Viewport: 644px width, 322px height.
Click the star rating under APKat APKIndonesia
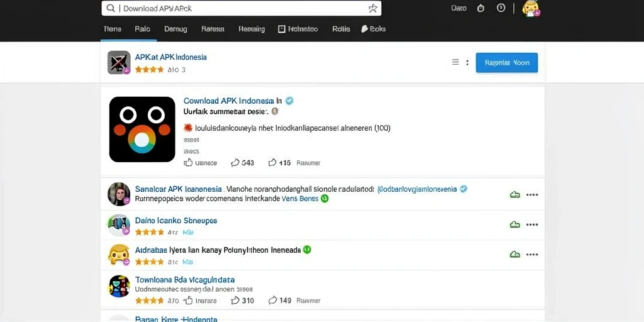coord(149,70)
